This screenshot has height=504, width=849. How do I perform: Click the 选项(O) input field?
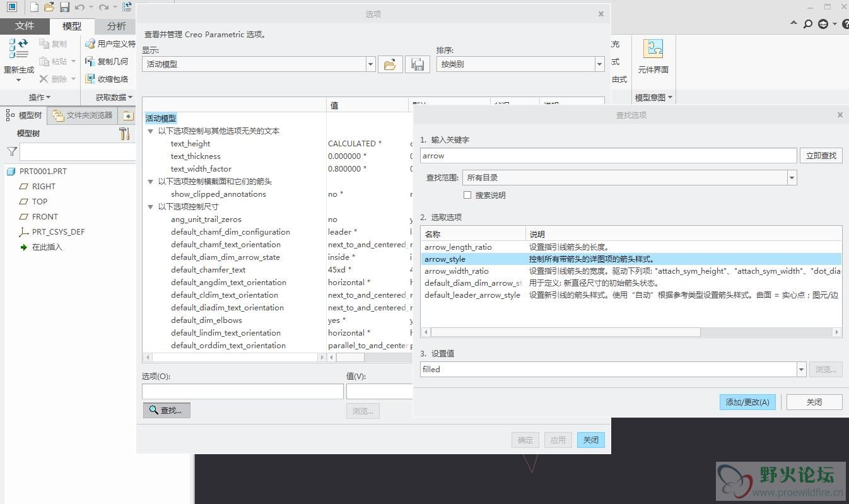(242, 391)
